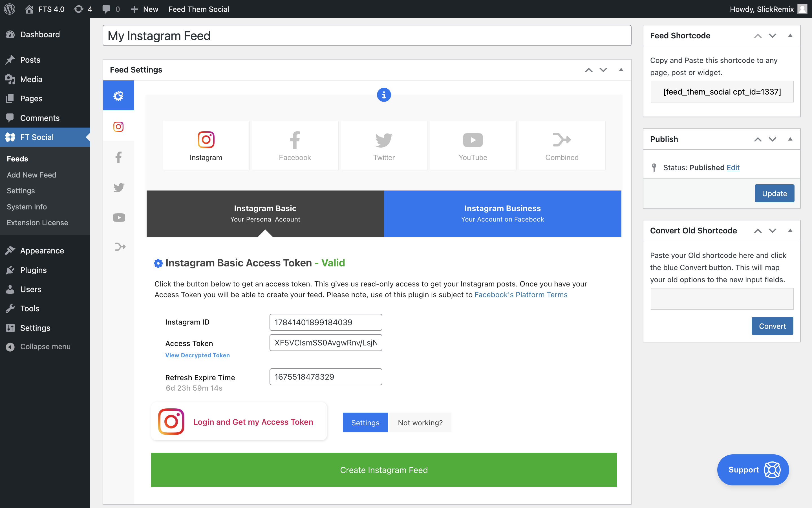Click the Refresh Expire Time field
812x508 pixels.
tap(325, 377)
